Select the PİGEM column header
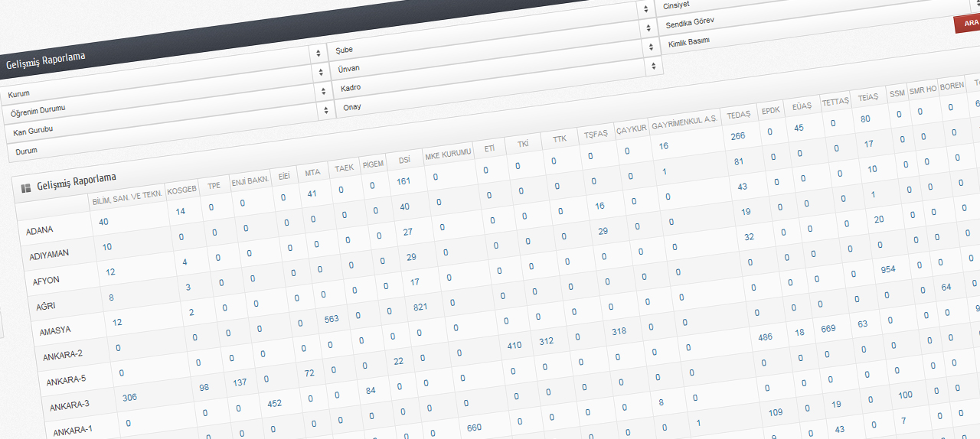The image size is (980, 439). point(373,164)
